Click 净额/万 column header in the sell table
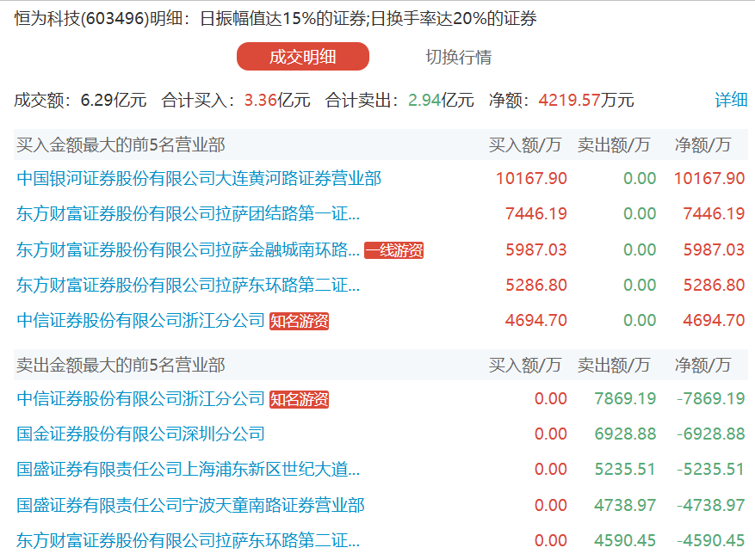 [x=703, y=365]
